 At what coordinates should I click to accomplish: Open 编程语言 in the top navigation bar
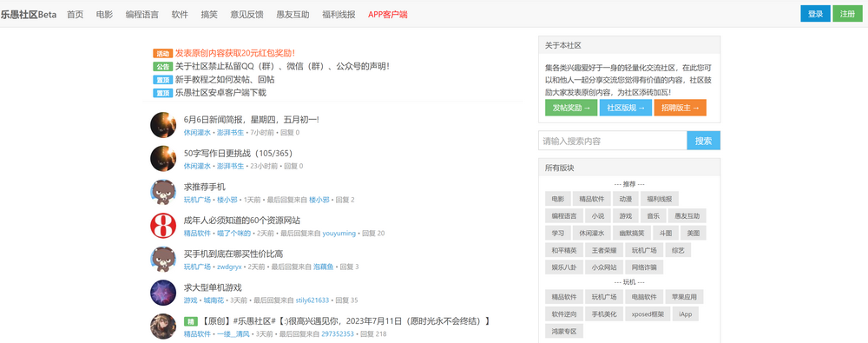[x=142, y=15]
